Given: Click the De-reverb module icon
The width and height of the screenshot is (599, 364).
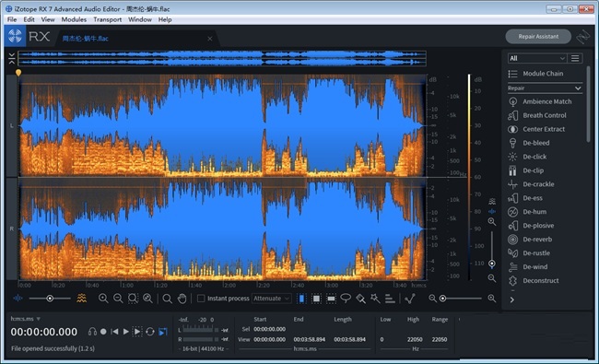Looking at the screenshot, I should click(512, 239).
